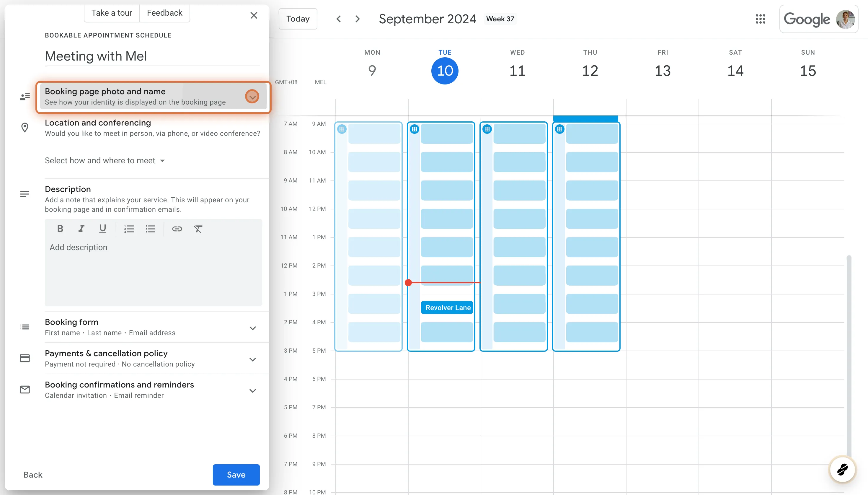Apply underline formatting in the description
Viewport: 868px width, 495px height.
tap(102, 229)
